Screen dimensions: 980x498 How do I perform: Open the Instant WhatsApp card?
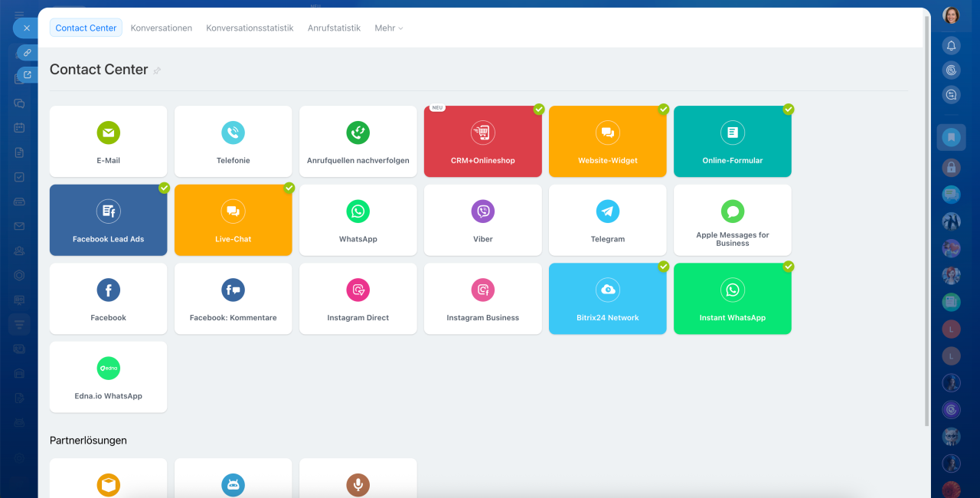click(x=732, y=299)
